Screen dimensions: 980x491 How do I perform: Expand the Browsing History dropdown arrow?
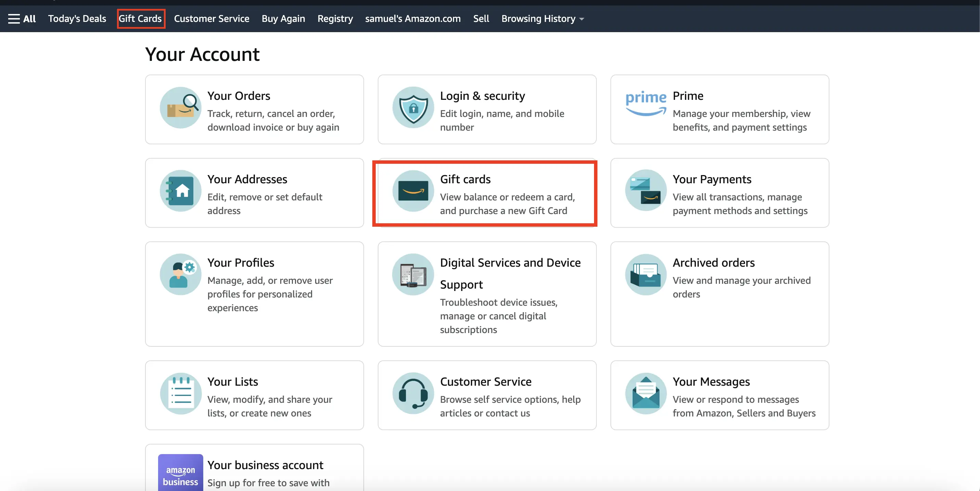pos(582,19)
